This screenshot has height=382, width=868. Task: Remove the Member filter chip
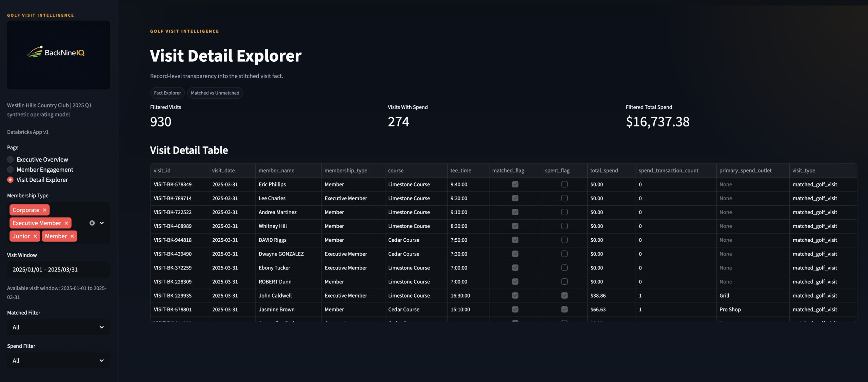(72, 236)
